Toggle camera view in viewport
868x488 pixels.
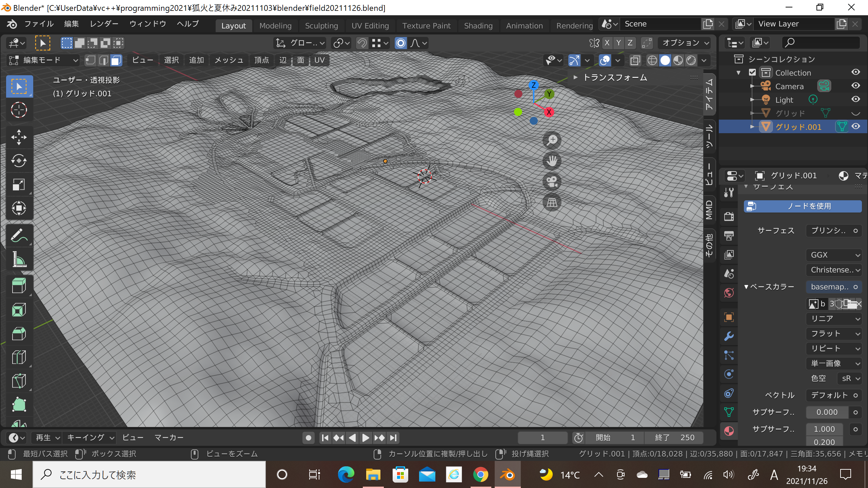click(x=552, y=182)
